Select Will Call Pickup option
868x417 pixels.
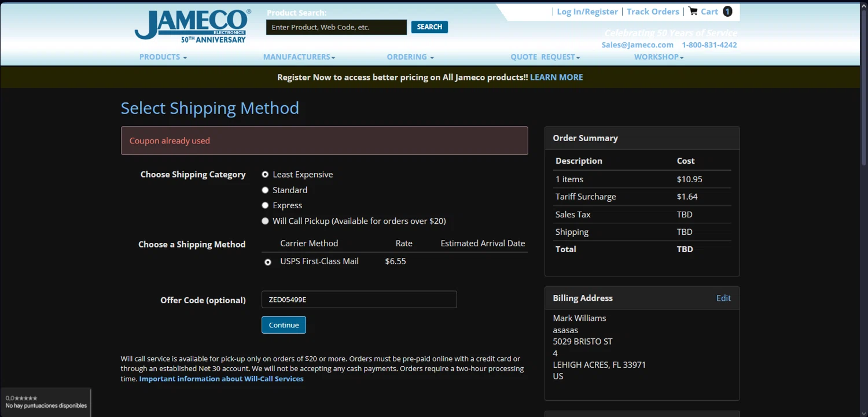[x=265, y=221]
